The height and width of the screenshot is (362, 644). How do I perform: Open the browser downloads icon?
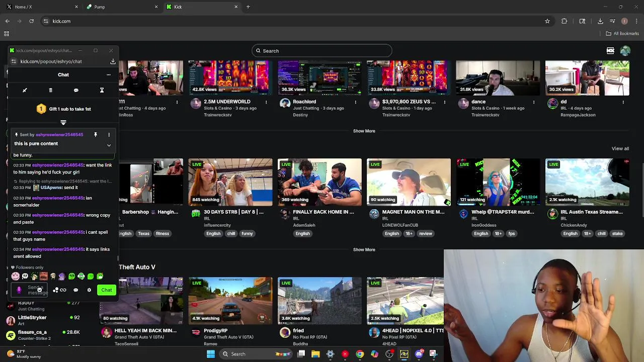tap(600, 21)
